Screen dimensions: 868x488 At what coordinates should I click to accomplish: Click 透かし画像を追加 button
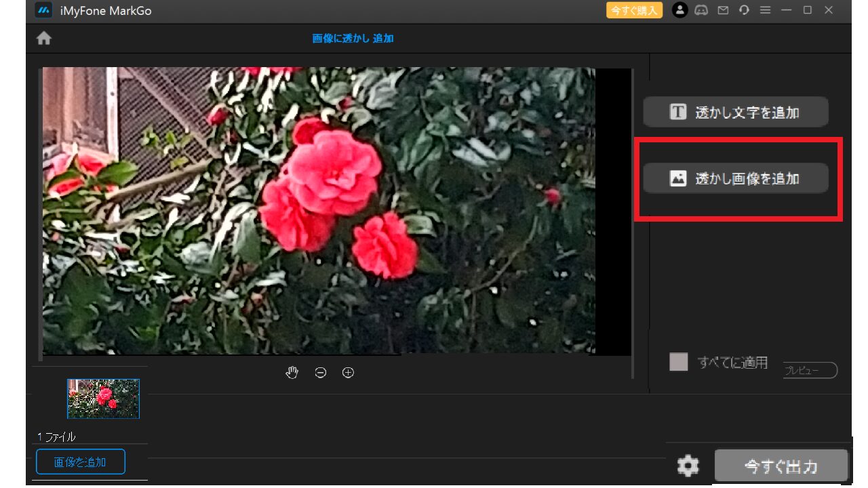736,178
